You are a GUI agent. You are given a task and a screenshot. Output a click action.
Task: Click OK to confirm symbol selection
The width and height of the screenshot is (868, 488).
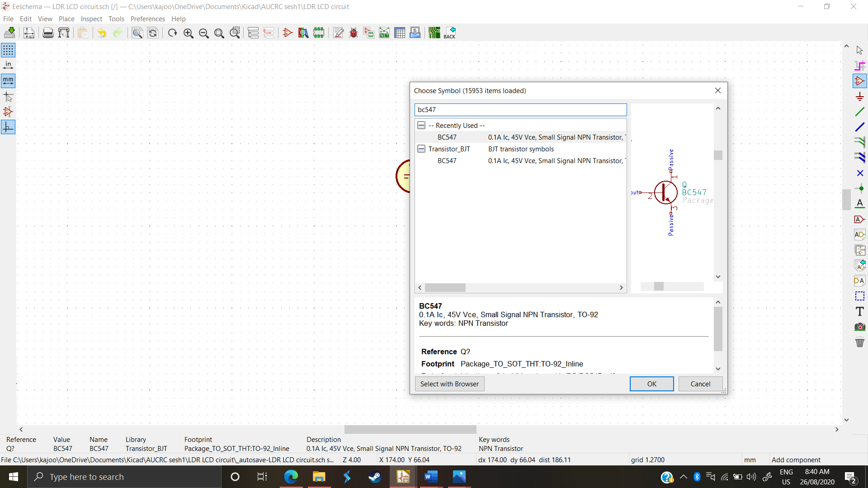[x=651, y=384]
